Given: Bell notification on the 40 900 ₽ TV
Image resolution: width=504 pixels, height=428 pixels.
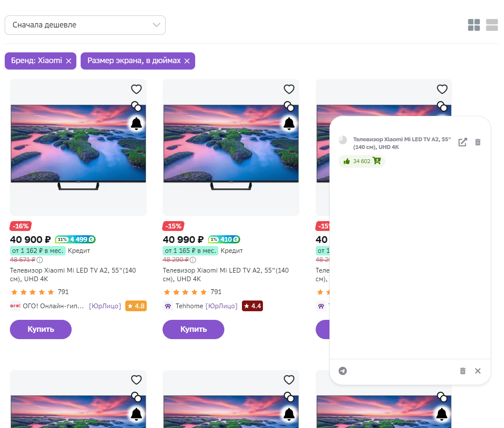Looking at the screenshot, I should (x=136, y=124).
